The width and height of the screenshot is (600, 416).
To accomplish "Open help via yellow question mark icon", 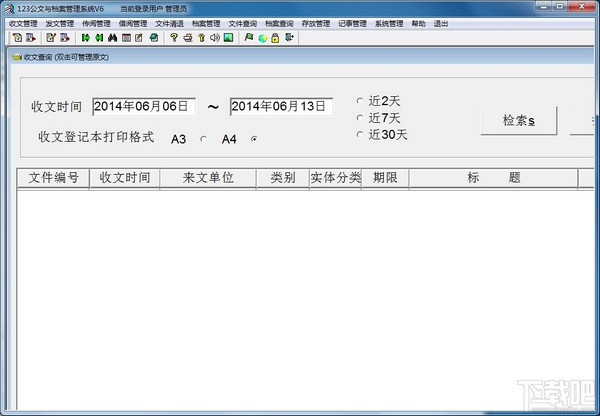I will (174, 38).
